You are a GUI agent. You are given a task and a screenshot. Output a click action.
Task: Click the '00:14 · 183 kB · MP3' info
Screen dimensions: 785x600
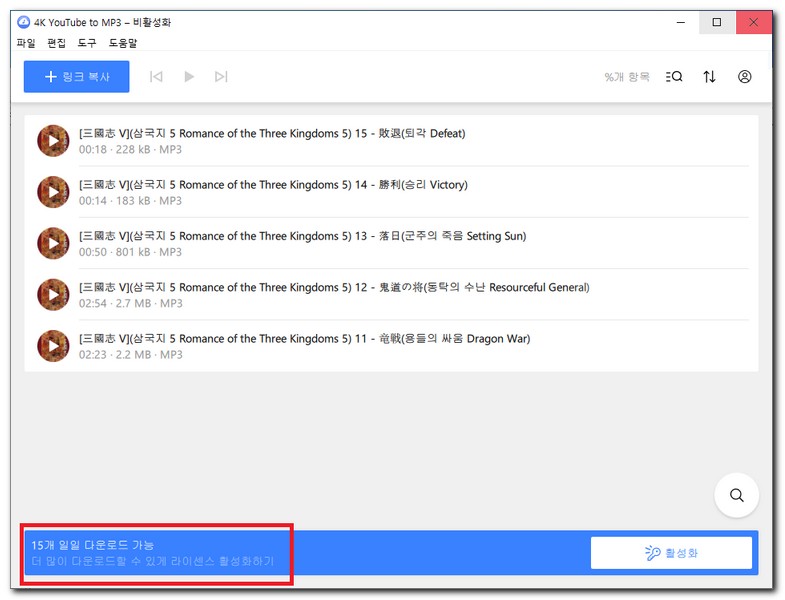(130, 200)
